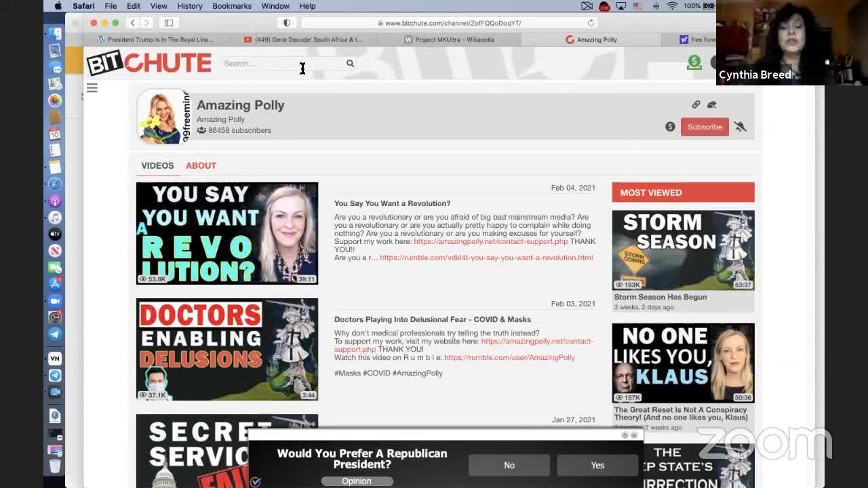The image size is (868, 488).
Task: Open the BitChute hamburger sidebar menu
Action: pyautogui.click(x=92, y=88)
